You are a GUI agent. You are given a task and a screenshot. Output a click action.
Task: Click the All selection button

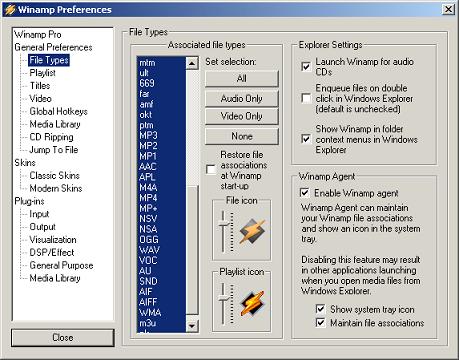tap(242, 79)
